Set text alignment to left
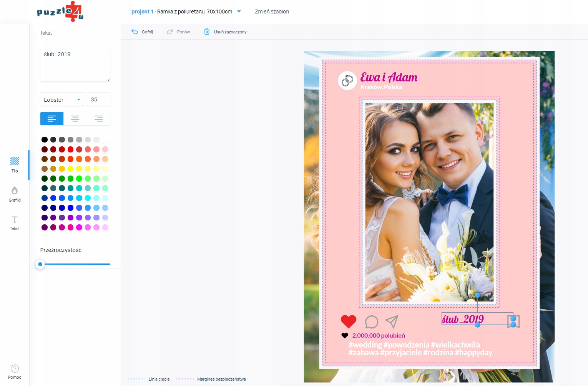The image size is (588, 386). [52, 119]
